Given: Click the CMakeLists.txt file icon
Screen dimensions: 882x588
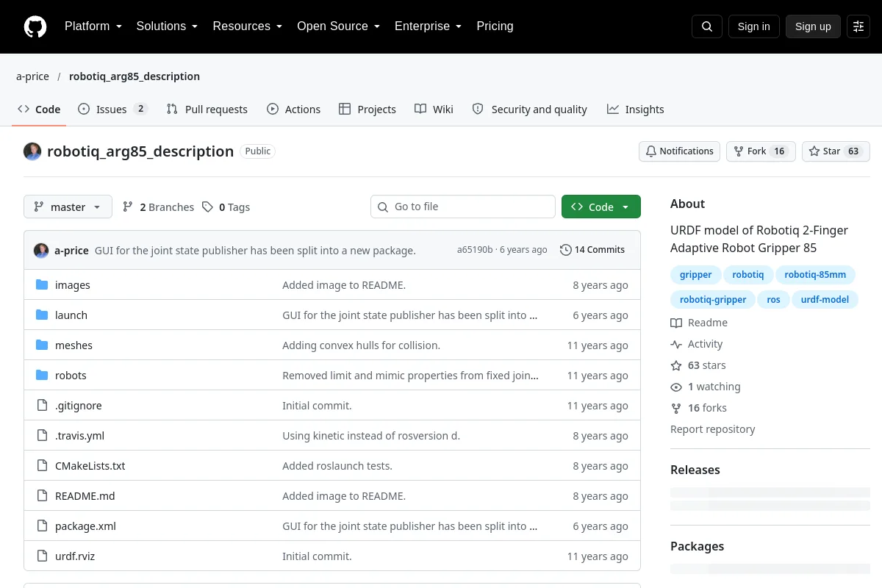Looking at the screenshot, I should (42, 466).
